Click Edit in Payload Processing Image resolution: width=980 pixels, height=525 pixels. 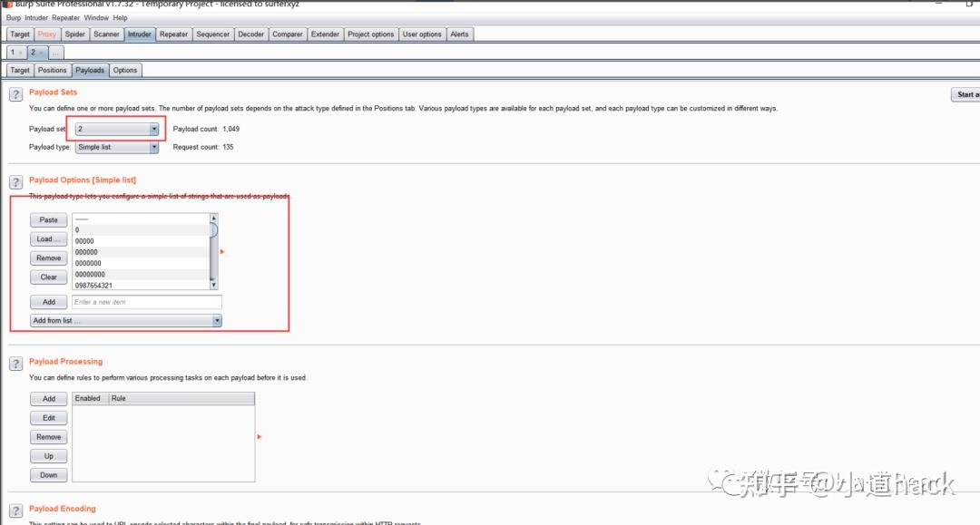click(49, 418)
